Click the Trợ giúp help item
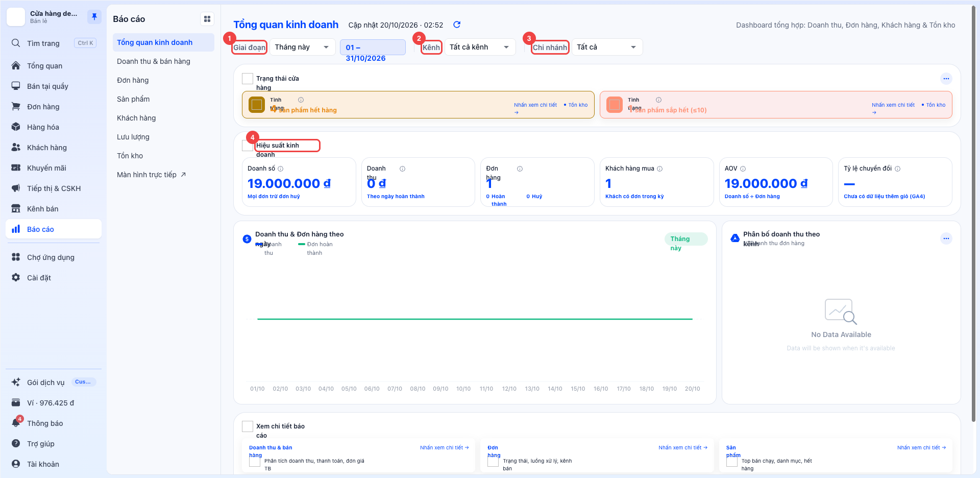The image size is (980, 478). click(x=54, y=443)
